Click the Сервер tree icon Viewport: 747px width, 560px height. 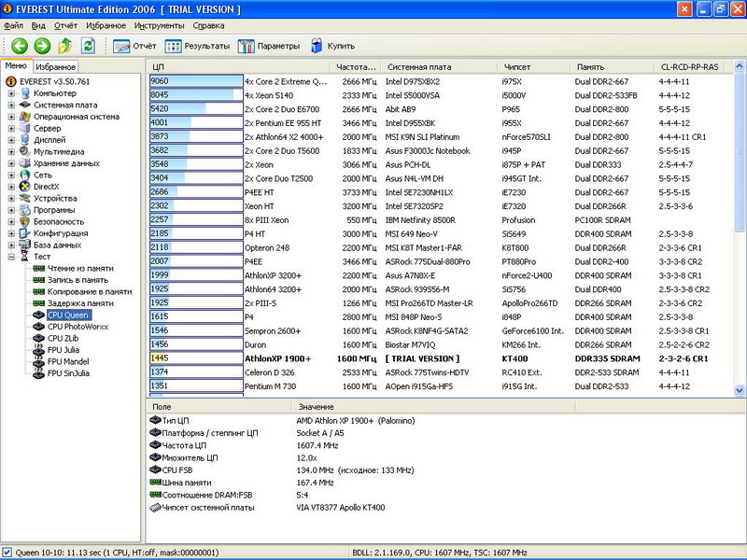[25, 128]
